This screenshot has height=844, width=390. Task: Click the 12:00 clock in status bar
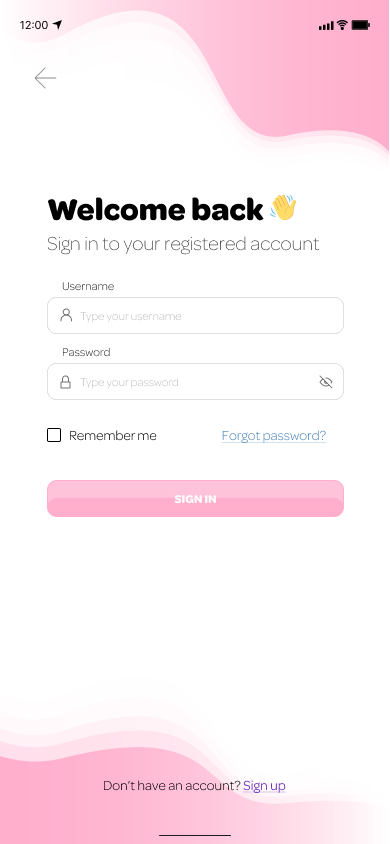point(34,25)
